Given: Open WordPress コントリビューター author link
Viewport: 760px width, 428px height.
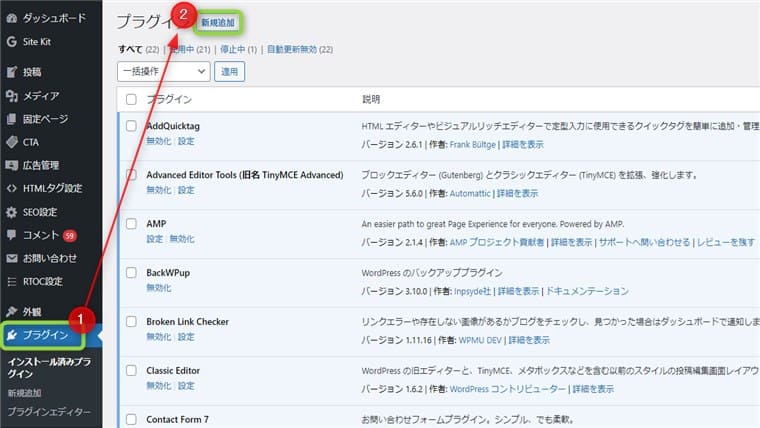Looking at the screenshot, I should (507, 389).
